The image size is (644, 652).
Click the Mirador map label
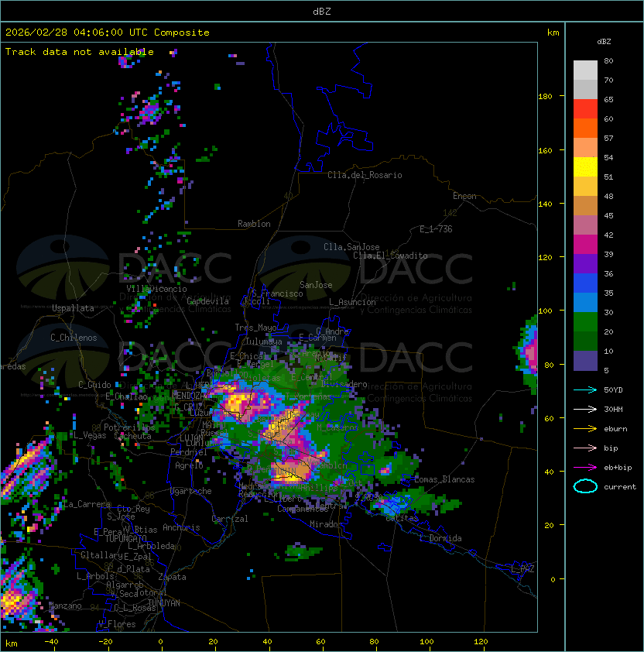(326, 524)
